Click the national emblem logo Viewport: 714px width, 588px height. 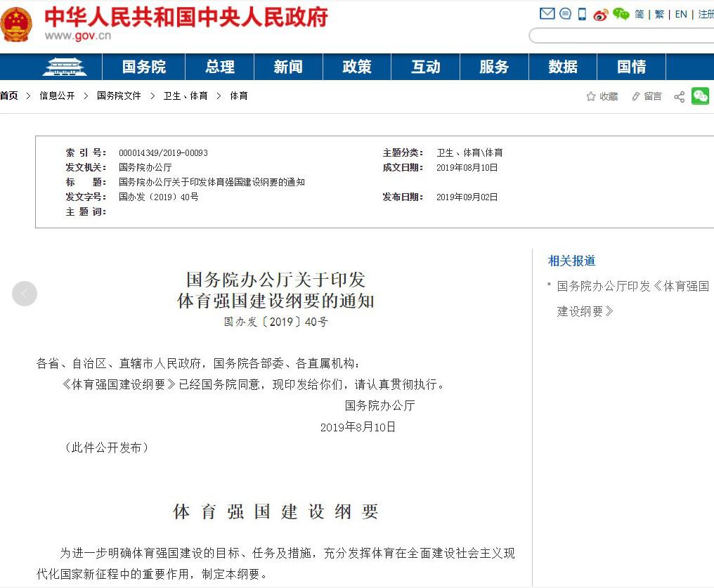pyautogui.click(x=16, y=25)
